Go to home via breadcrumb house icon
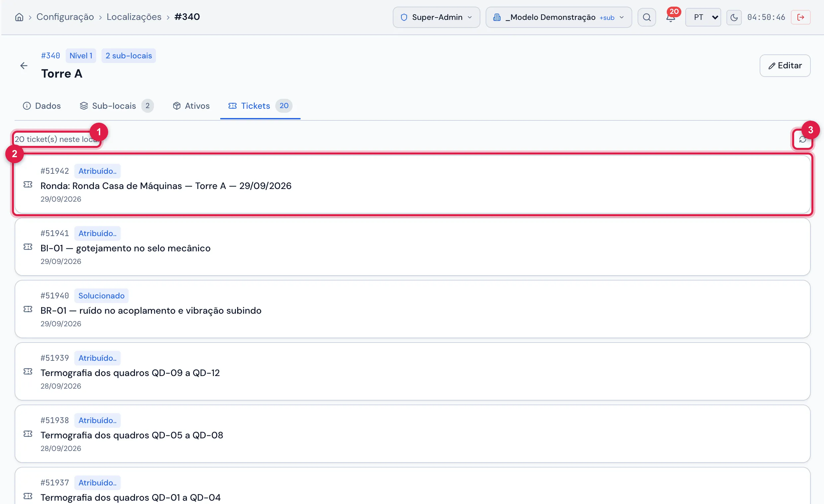This screenshot has height=504, width=824. (x=19, y=17)
